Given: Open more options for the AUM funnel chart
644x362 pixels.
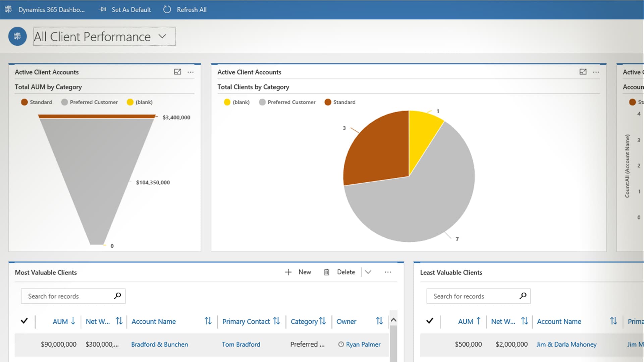Looking at the screenshot, I should pos(191,72).
